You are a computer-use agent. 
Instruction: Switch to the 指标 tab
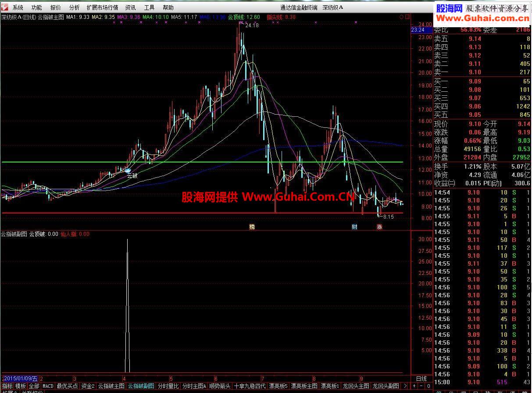click(7, 386)
